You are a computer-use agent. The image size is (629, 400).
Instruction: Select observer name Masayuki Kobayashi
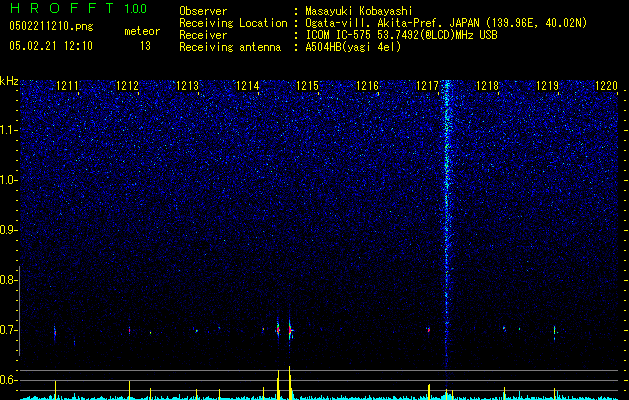click(x=359, y=11)
